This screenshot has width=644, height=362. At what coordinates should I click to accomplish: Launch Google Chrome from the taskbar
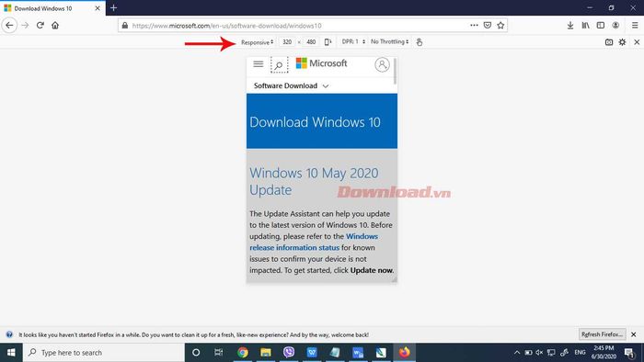click(243, 353)
